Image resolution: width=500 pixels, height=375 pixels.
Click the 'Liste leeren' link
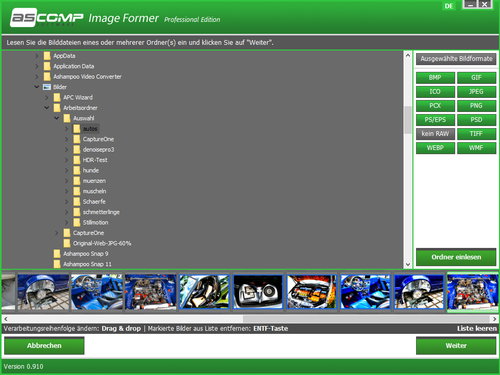pyautogui.click(x=477, y=329)
